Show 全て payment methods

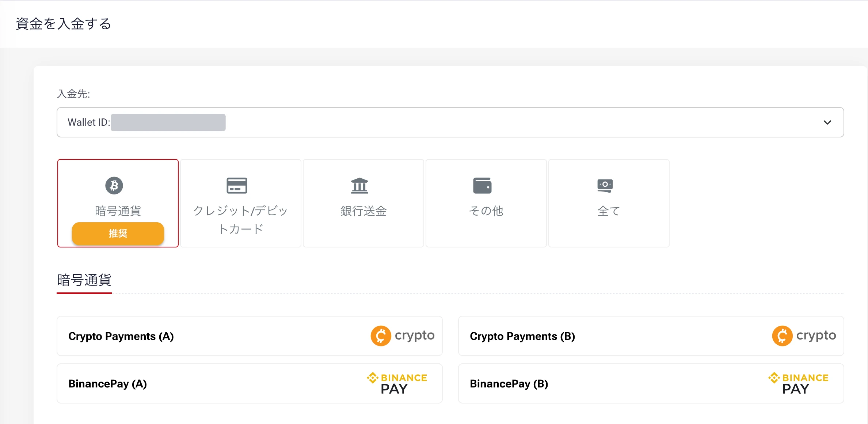pyautogui.click(x=609, y=203)
